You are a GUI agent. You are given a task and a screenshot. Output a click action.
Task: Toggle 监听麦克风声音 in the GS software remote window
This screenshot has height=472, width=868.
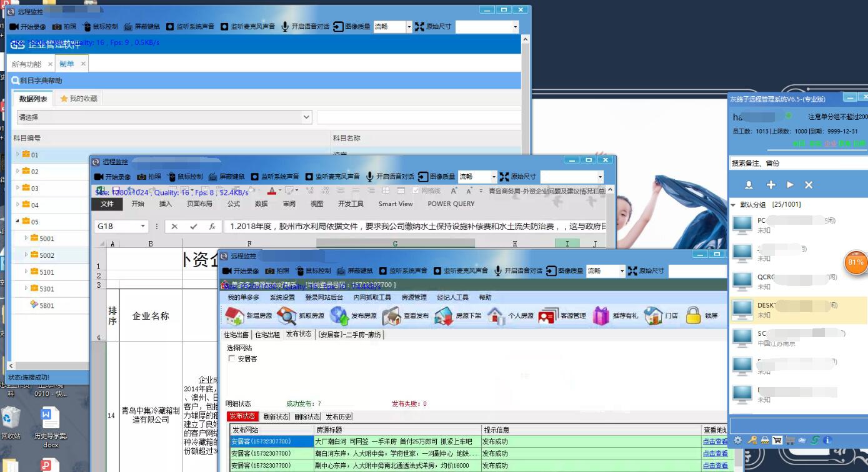pyautogui.click(x=247, y=27)
